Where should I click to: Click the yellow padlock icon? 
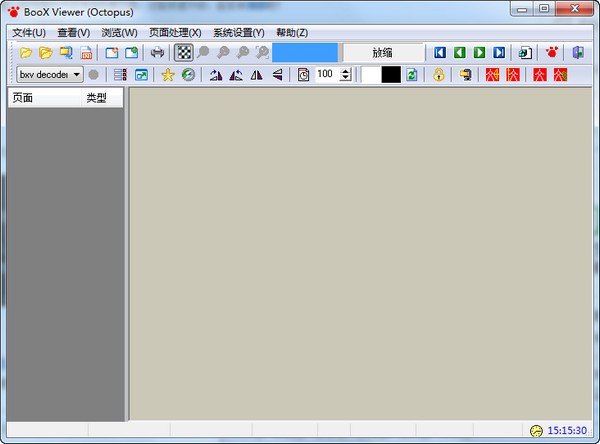[x=438, y=75]
